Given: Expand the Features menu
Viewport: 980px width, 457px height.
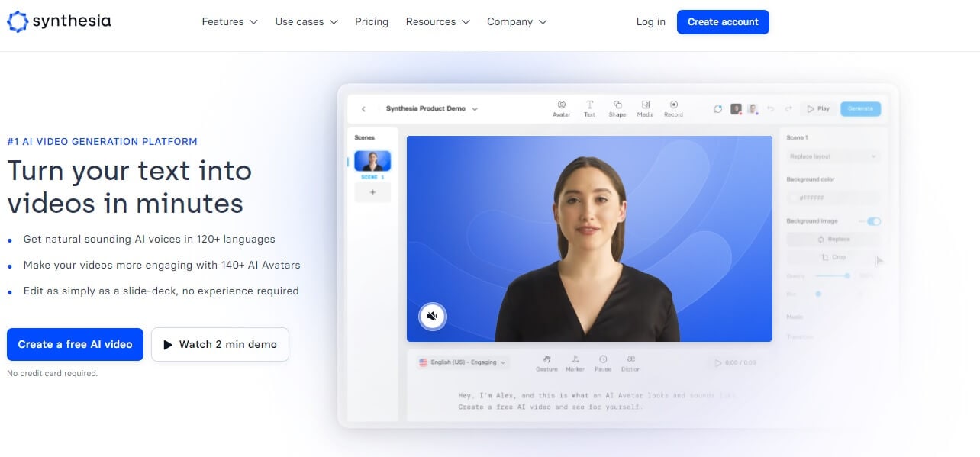Looking at the screenshot, I should [x=230, y=21].
